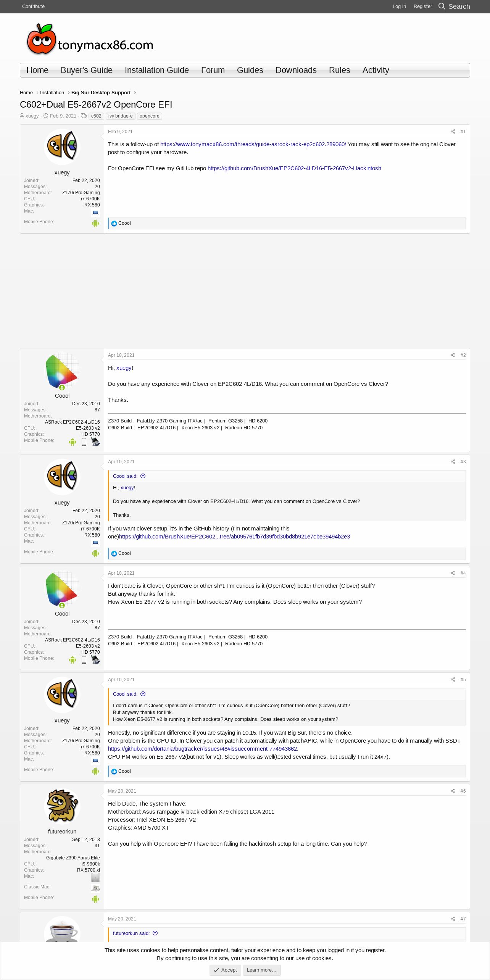Click the like icon under post #5
This screenshot has height=980, width=490.
tap(114, 772)
